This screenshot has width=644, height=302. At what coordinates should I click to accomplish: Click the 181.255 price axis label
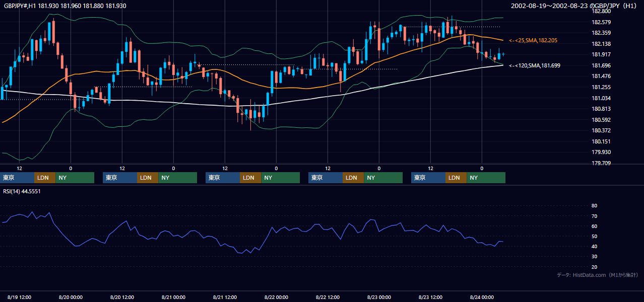click(601, 87)
